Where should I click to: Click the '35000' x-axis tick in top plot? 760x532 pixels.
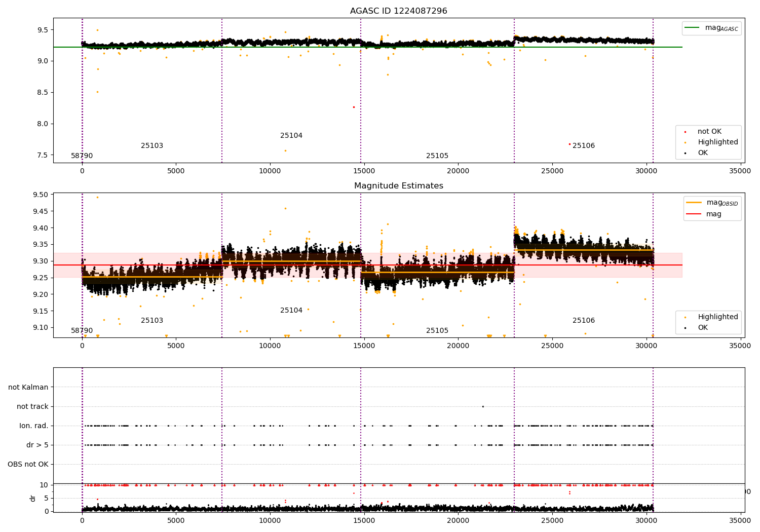(x=740, y=171)
